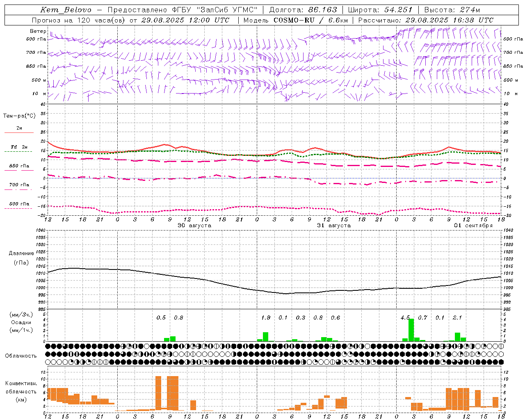
Task: Click the 'Осадки' precipitation label
Action: click(x=21, y=322)
